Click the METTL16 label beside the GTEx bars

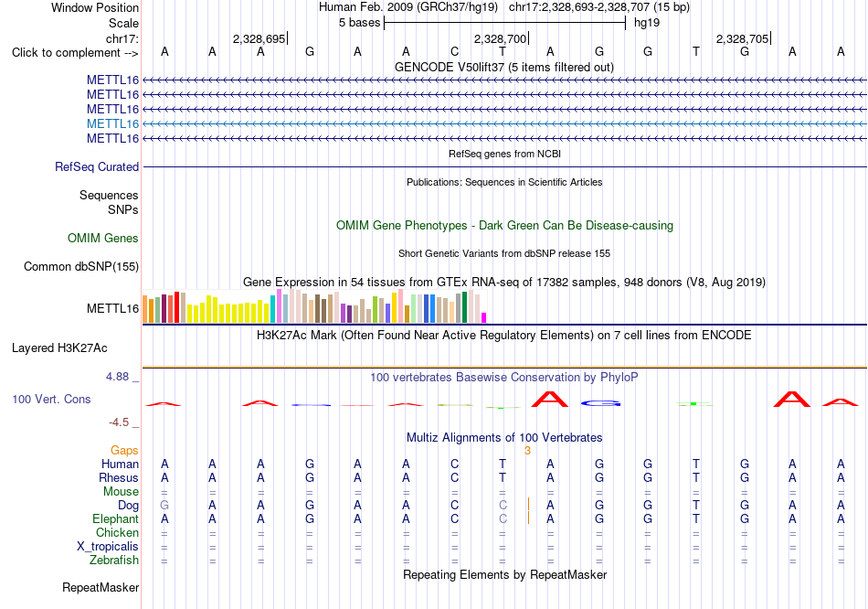(112, 309)
